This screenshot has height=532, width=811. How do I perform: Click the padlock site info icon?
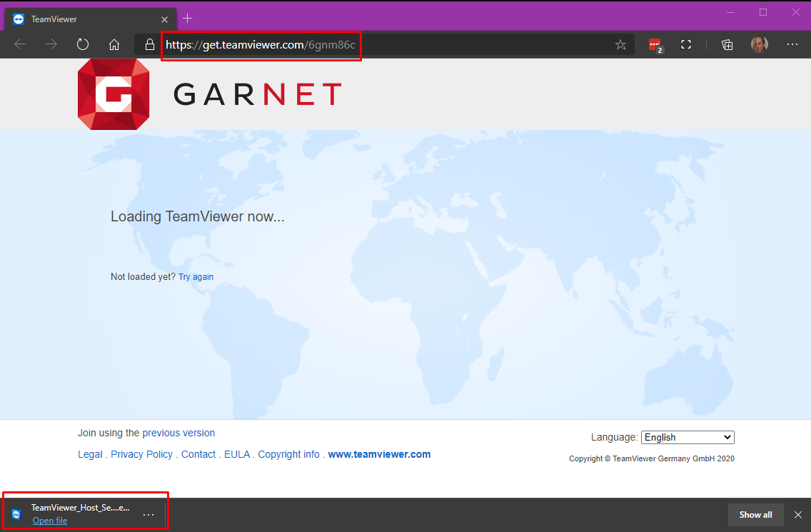[150, 45]
